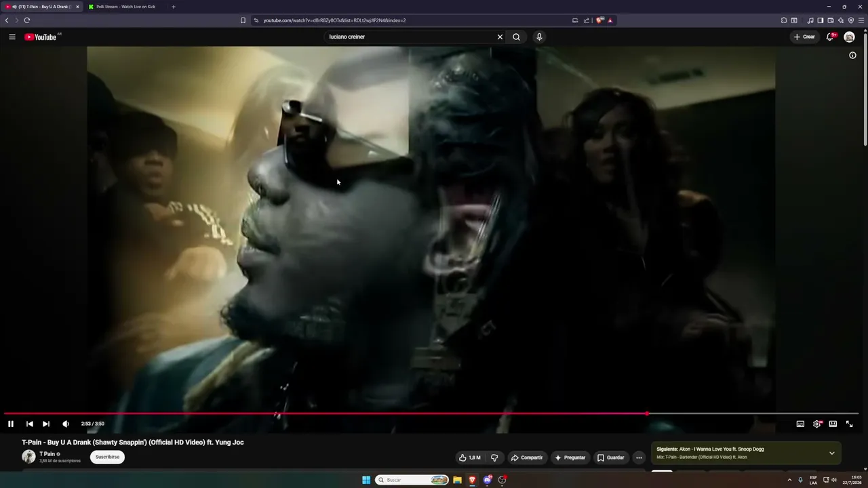The image size is (868, 488).
Task: Subscribe with the Suscribirse button
Action: pos(107,457)
